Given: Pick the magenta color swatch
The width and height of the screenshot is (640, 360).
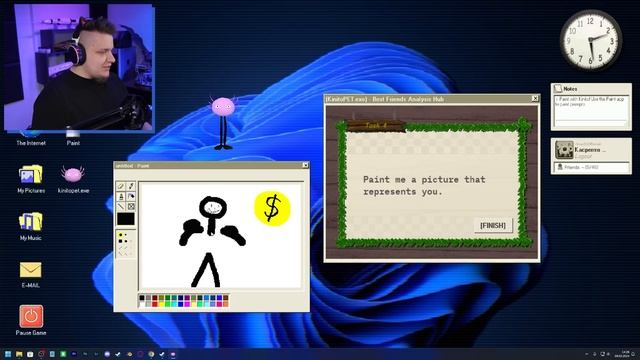Looking at the screenshot, I should point(187,304).
